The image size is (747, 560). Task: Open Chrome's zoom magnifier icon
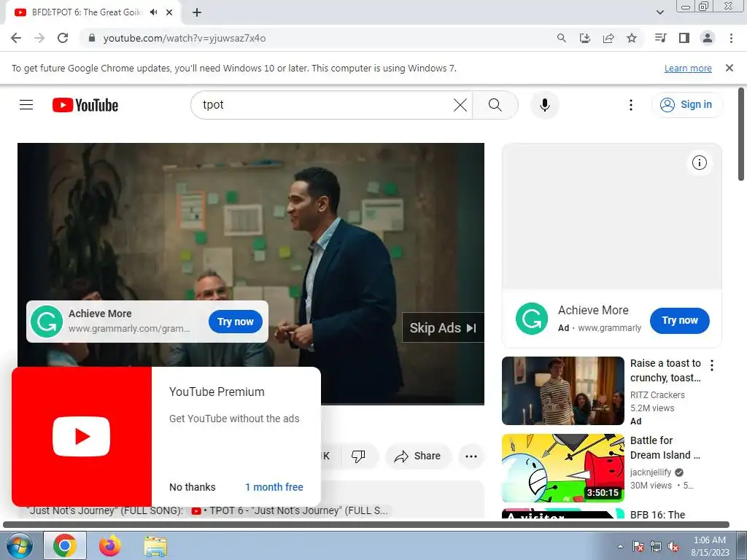(562, 38)
